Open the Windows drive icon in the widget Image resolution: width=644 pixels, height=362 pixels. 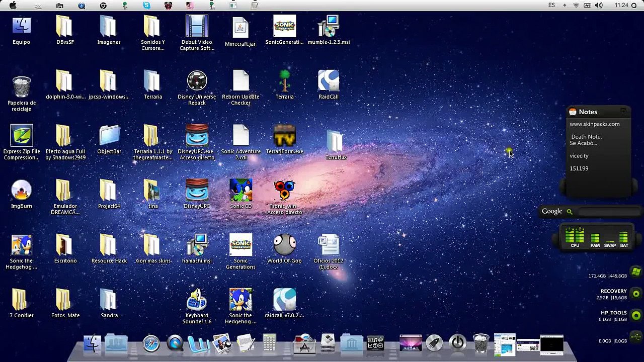point(636,272)
